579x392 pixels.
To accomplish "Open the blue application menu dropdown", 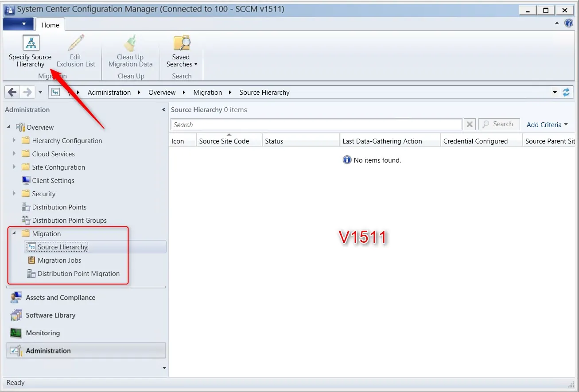I will 18,24.
